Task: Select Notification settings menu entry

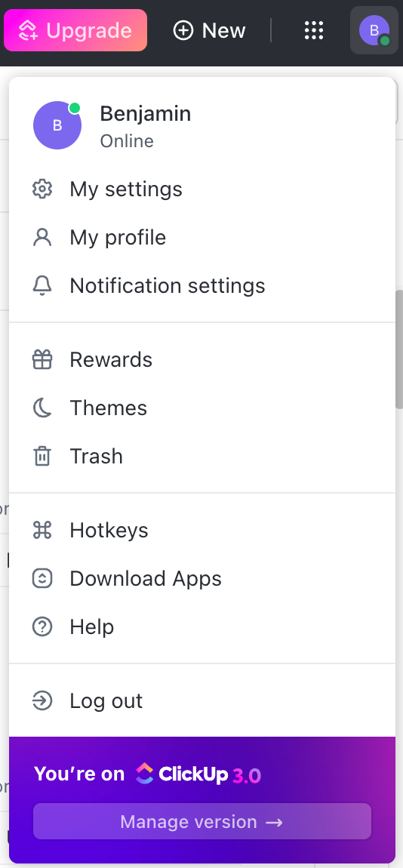Action: (x=202, y=285)
